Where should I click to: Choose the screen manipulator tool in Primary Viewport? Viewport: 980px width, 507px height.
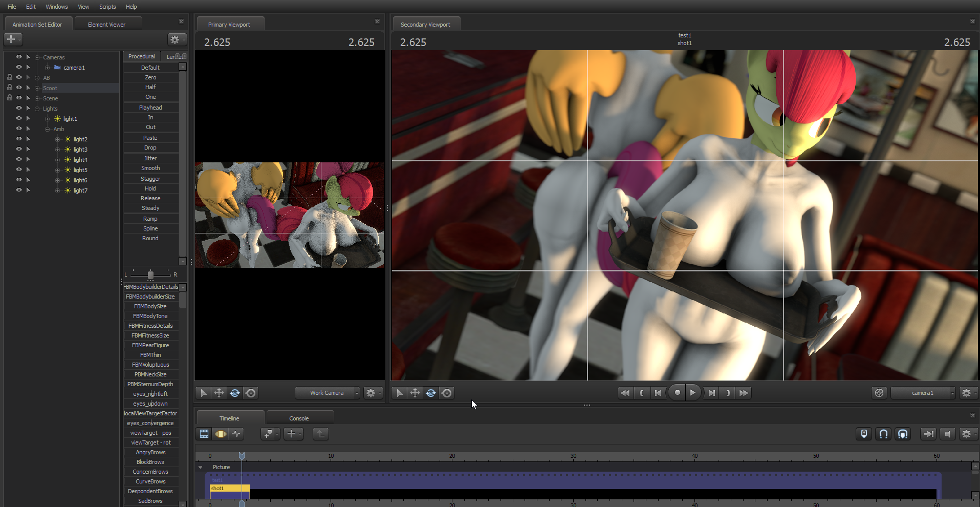point(251,393)
